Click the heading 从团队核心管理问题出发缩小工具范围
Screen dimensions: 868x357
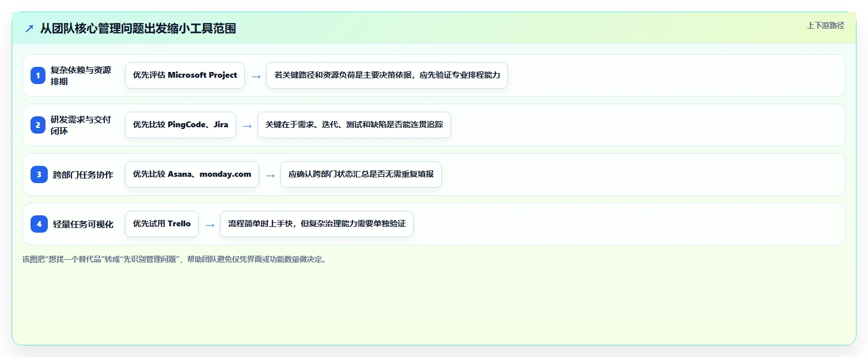tap(138, 29)
